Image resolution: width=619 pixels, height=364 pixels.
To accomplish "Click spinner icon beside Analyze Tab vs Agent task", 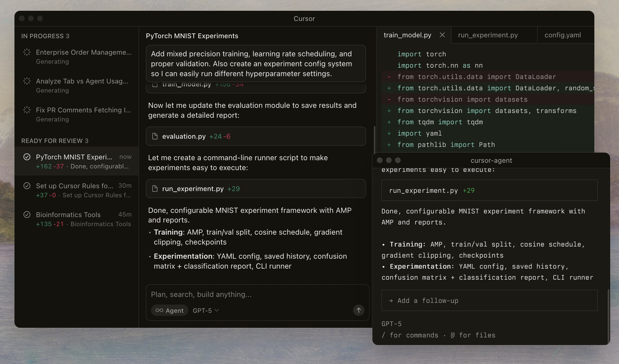I will point(27,81).
